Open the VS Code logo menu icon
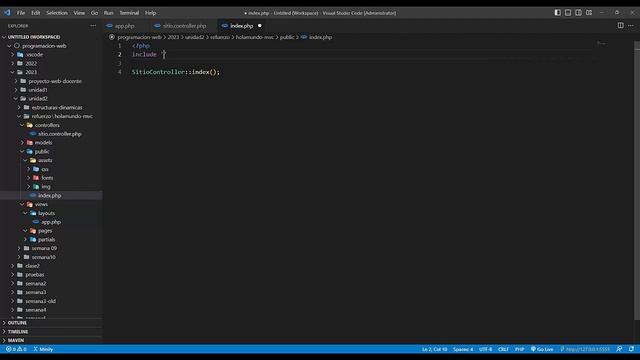The image size is (640, 360). (7, 13)
